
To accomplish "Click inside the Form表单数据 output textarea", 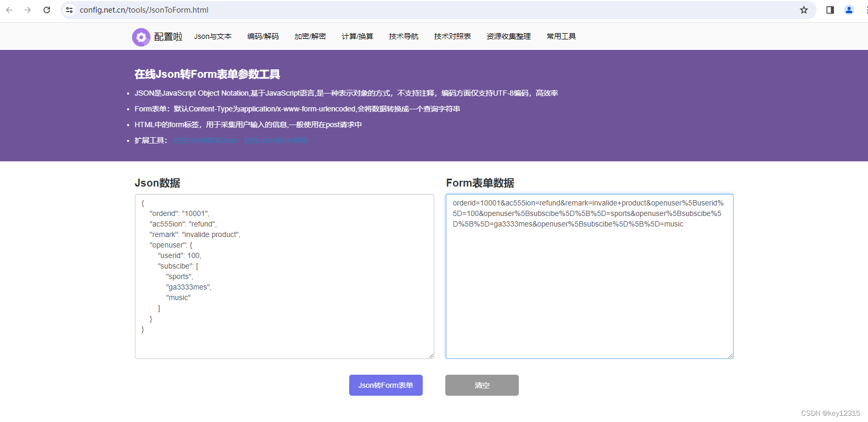I will (x=590, y=276).
